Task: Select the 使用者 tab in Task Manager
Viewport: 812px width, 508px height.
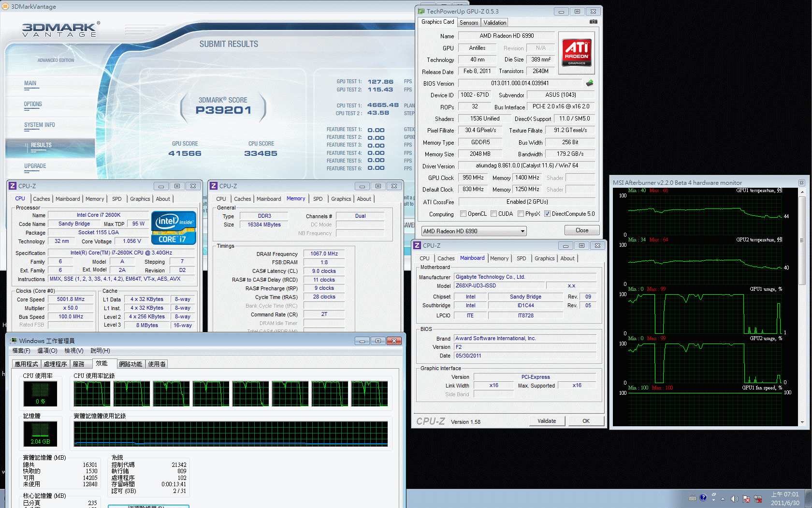Action: [x=157, y=364]
